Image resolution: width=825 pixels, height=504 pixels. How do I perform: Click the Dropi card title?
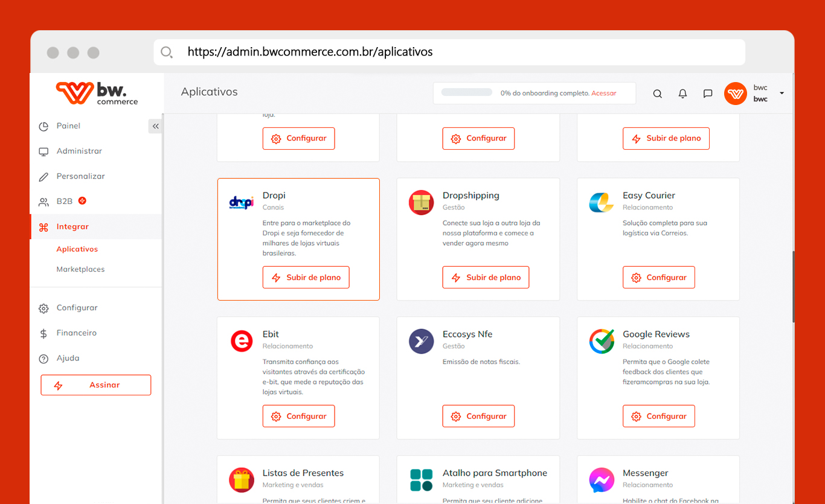(x=274, y=196)
